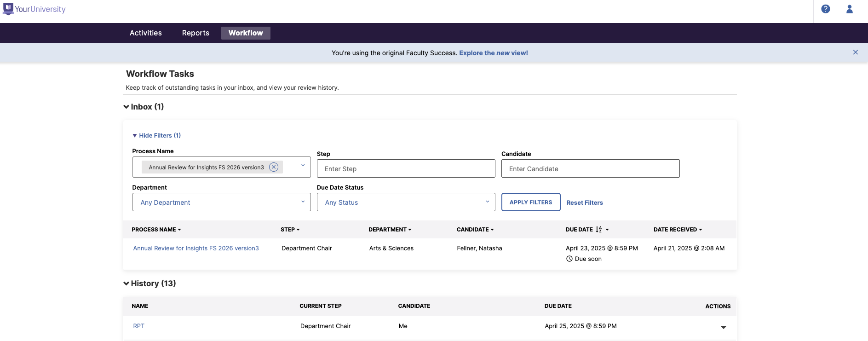Select the Department Chair step cell in Inbox
The image size is (868, 341).
click(x=307, y=248)
